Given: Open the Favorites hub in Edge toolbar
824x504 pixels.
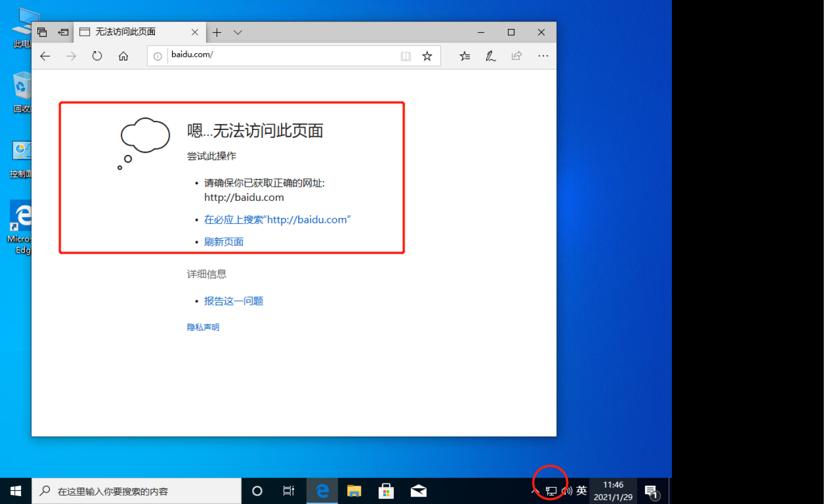Looking at the screenshot, I should (465, 56).
